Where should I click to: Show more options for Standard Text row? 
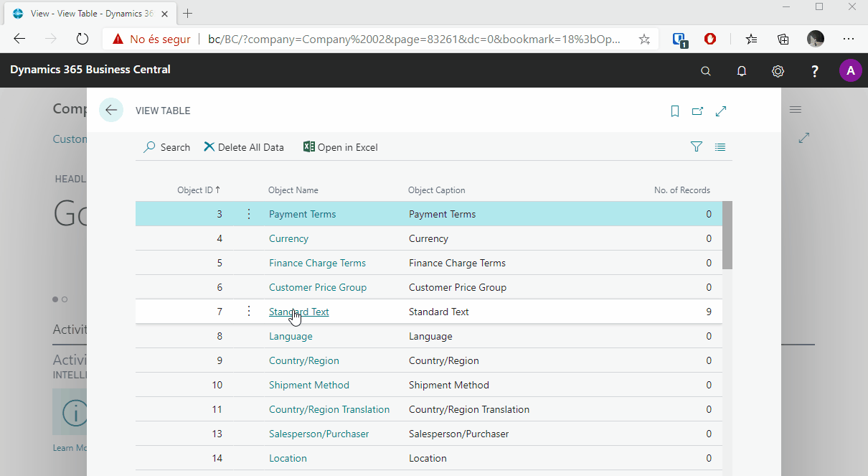[249, 312]
